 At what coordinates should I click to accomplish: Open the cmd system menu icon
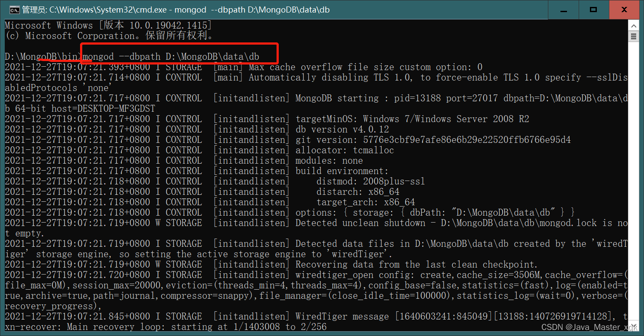14,10
